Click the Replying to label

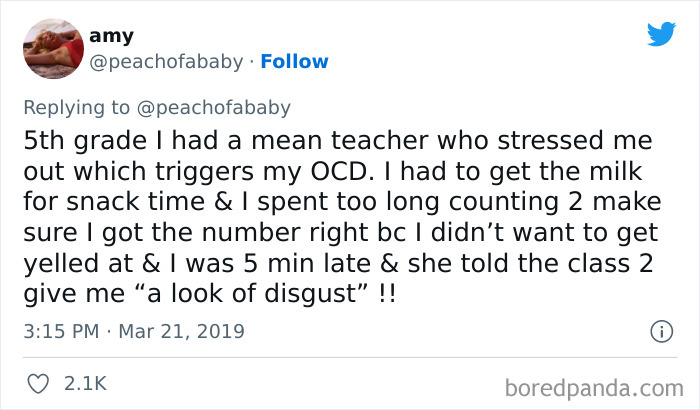77,108
